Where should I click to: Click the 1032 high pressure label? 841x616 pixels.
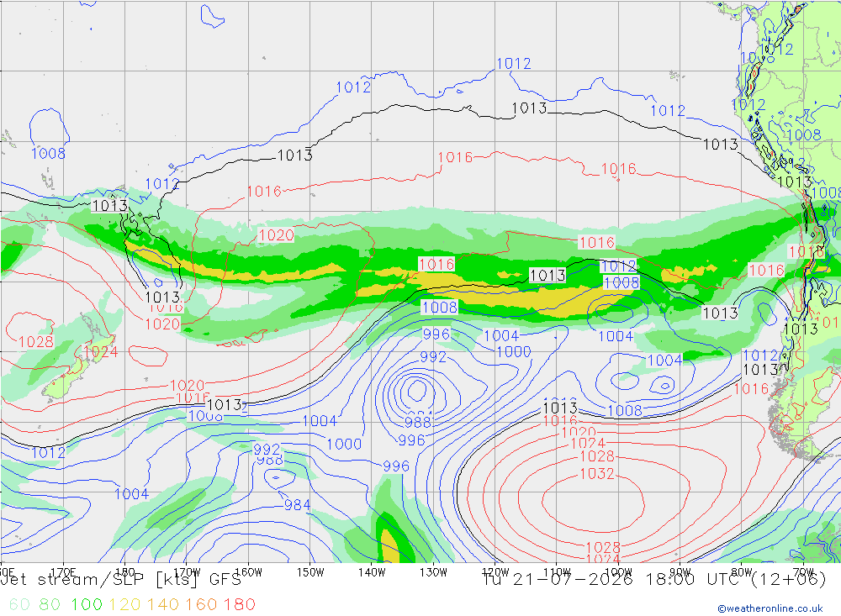597,474
